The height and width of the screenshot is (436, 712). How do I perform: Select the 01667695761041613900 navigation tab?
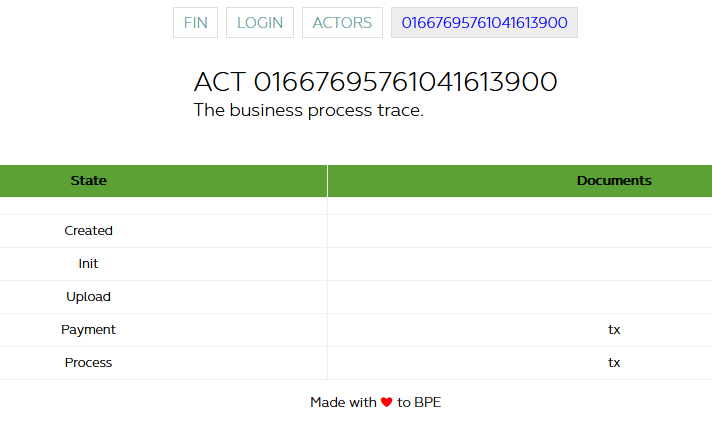(484, 23)
